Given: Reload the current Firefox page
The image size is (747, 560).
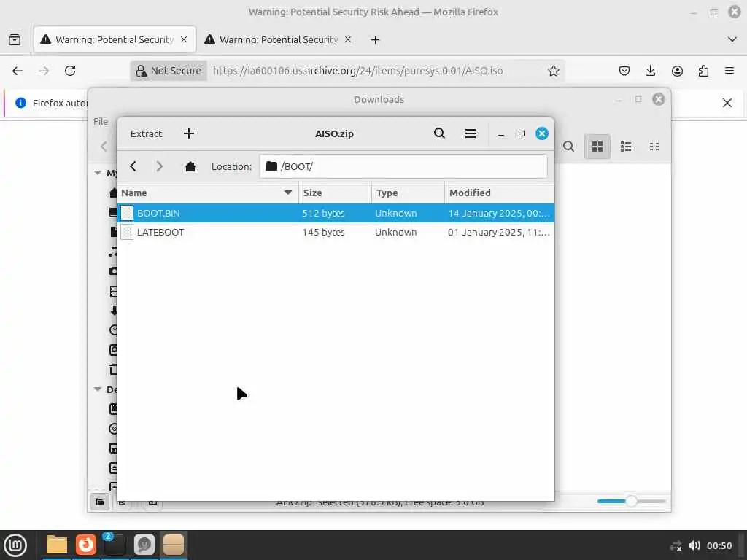Looking at the screenshot, I should pyautogui.click(x=70, y=71).
